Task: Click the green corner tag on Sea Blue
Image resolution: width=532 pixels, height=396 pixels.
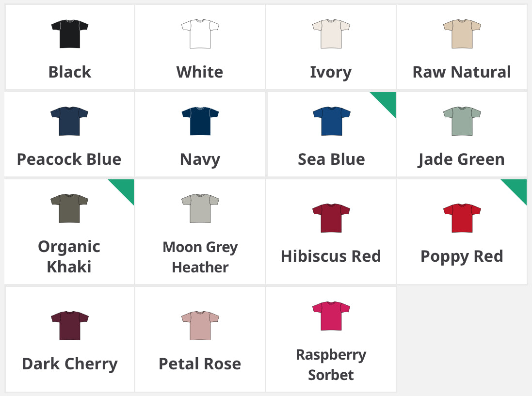Action: 387,100
